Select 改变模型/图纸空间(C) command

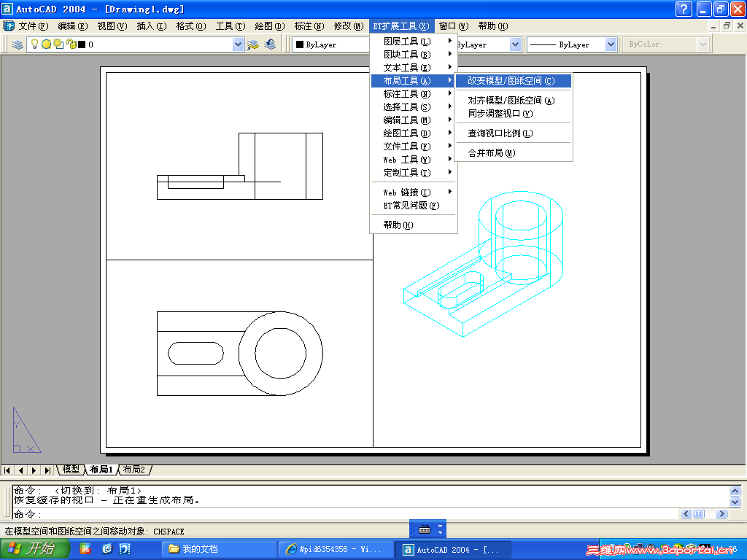[514, 81]
